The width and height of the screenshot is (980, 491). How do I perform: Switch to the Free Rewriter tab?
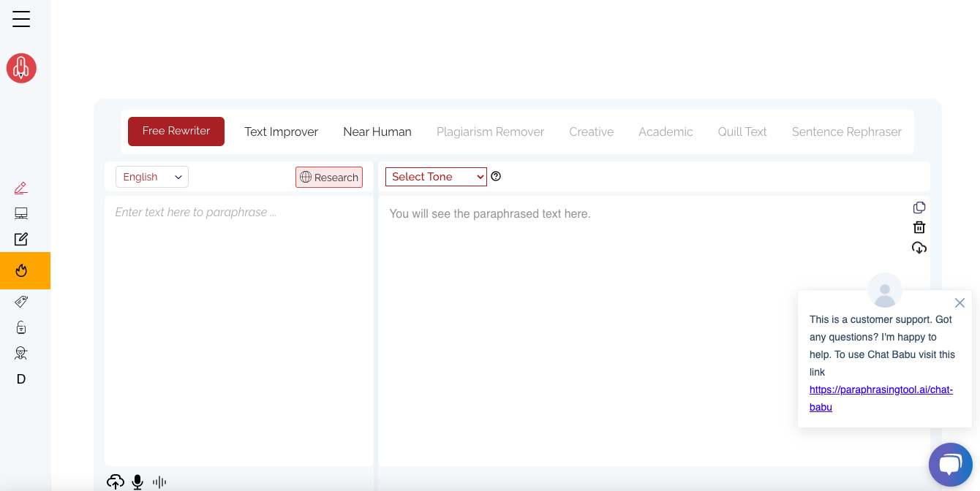point(176,132)
